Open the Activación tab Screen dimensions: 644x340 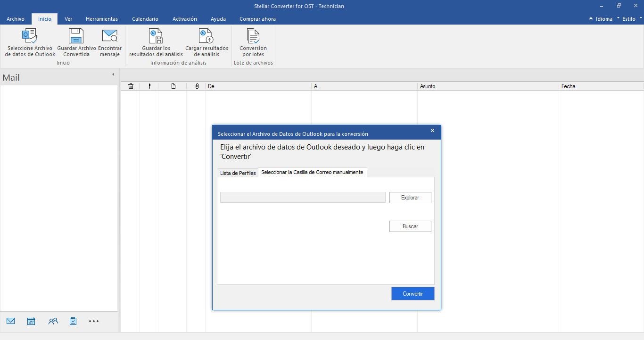tap(185, 19)
